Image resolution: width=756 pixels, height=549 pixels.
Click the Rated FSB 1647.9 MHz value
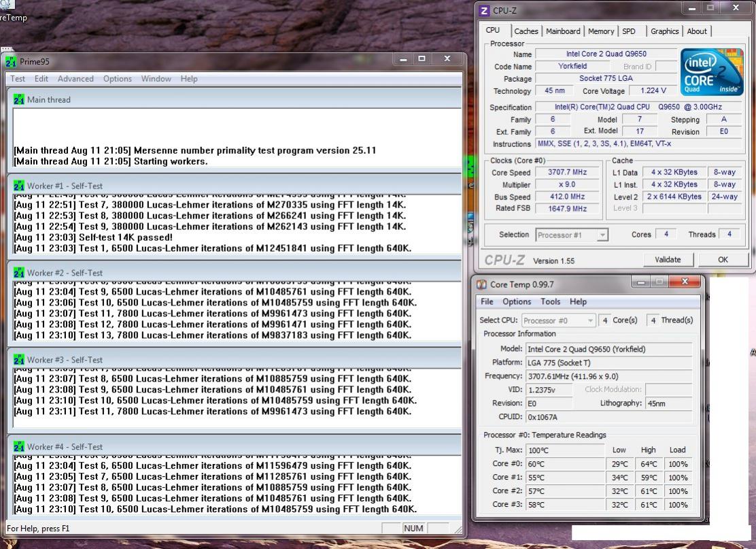567,208
